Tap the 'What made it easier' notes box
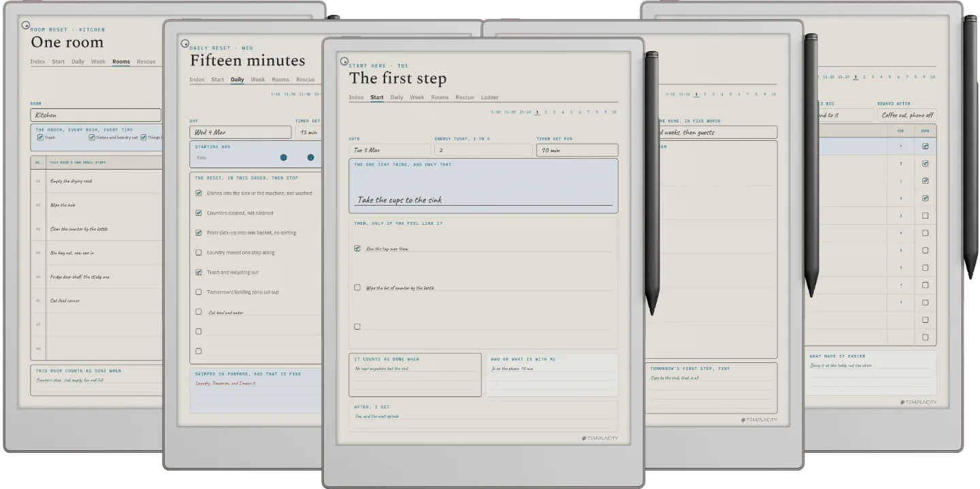The height and width of the screenshot is (489, 980). [870, 373]
